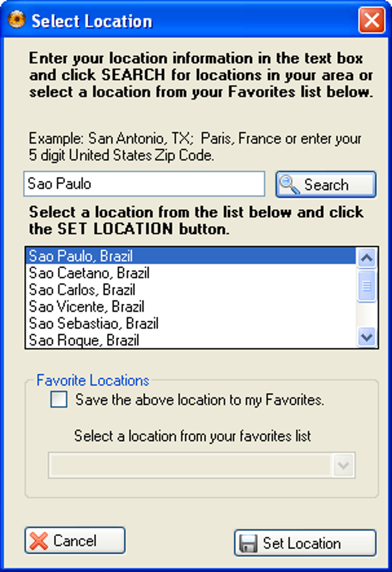Click the Set Location button

click(305, 543)
